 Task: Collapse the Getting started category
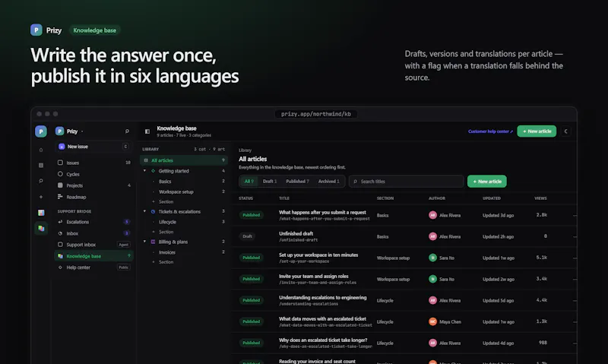point(144,171)
